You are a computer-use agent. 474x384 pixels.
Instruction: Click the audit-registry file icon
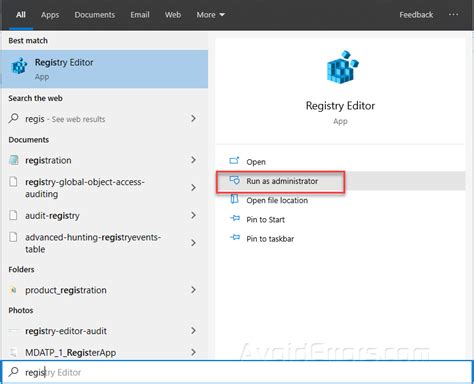click(13, 215)
